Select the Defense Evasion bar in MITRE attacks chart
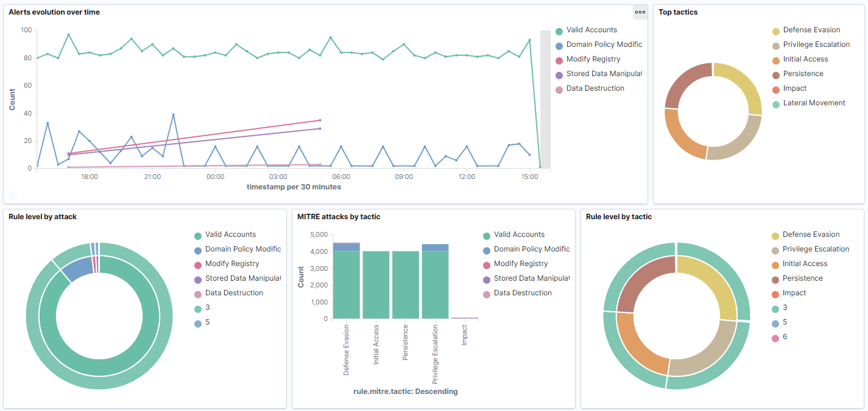Viewport: 868px width, 411px height. 346,285
